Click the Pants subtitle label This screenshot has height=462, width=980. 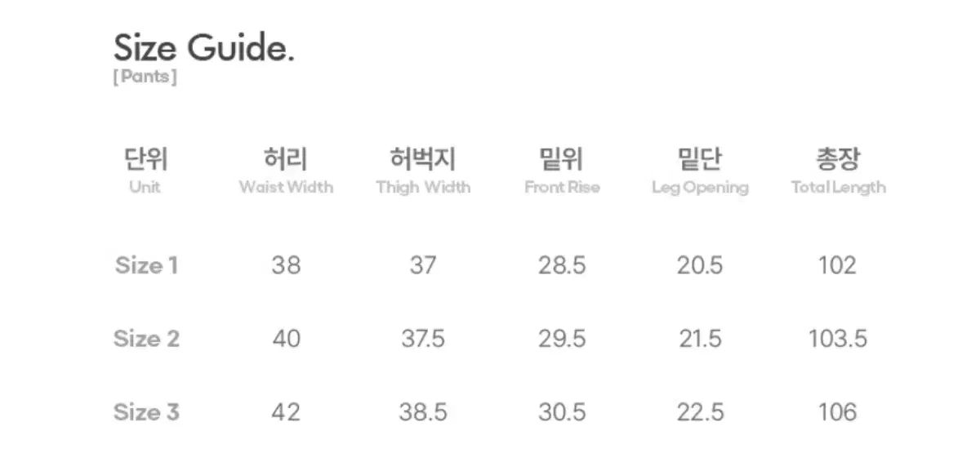(145, 78)
